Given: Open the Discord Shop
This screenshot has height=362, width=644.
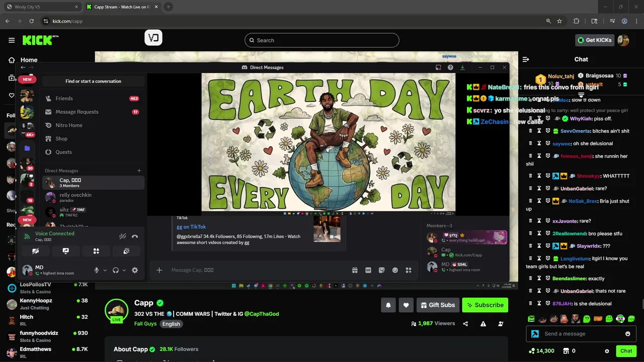Looking at the screenshot, I should click(93, 139).
